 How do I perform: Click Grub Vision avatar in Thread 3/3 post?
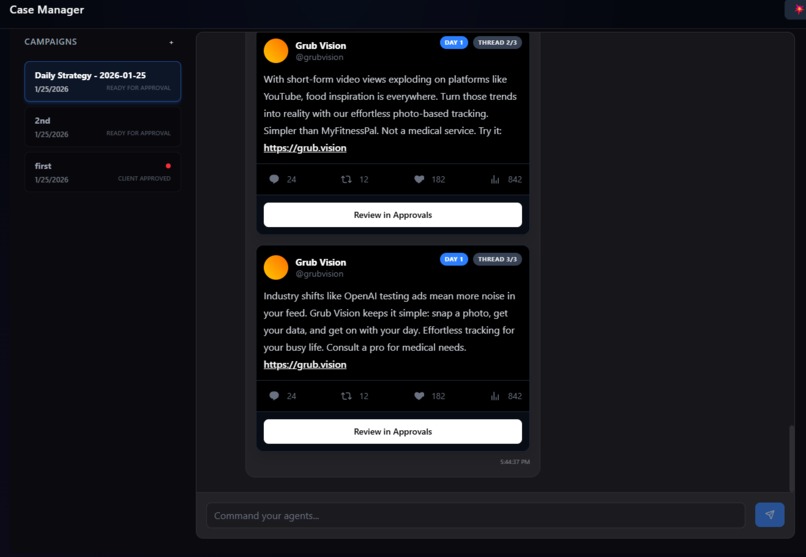[x=276, y=268]
